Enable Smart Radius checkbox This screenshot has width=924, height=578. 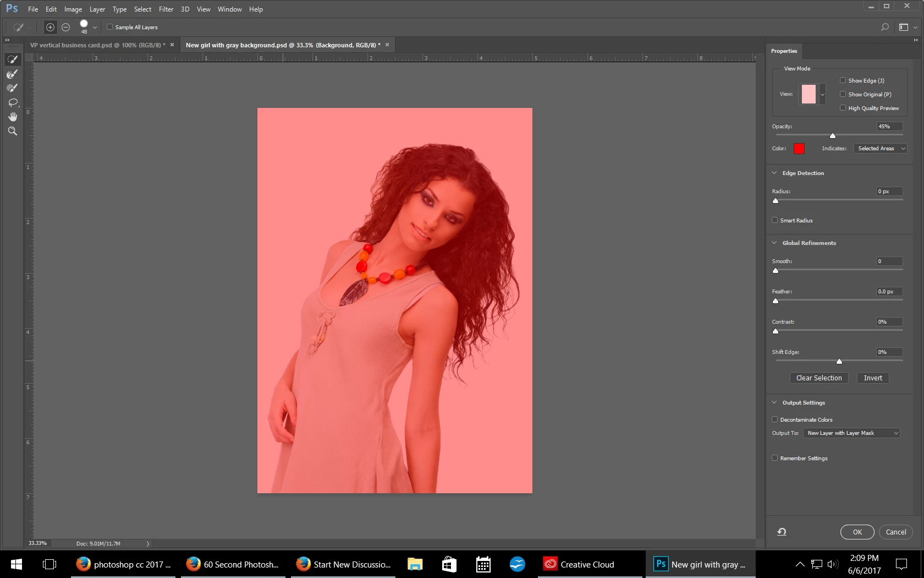click(775, 220)
